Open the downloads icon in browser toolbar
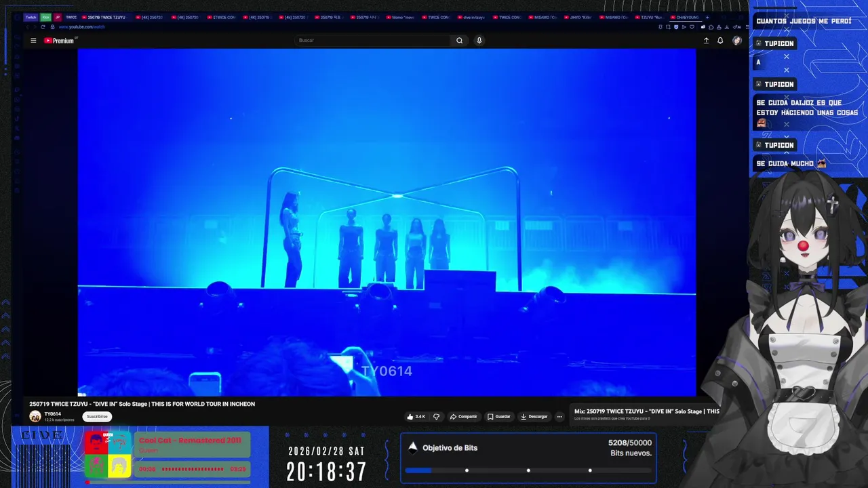The image size is (868, 488). coord(726,26)
